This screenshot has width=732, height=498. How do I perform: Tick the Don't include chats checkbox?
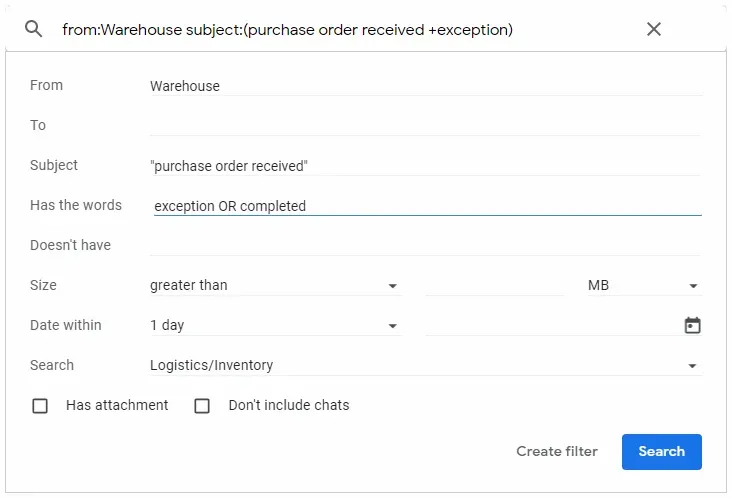pos(202,406)
